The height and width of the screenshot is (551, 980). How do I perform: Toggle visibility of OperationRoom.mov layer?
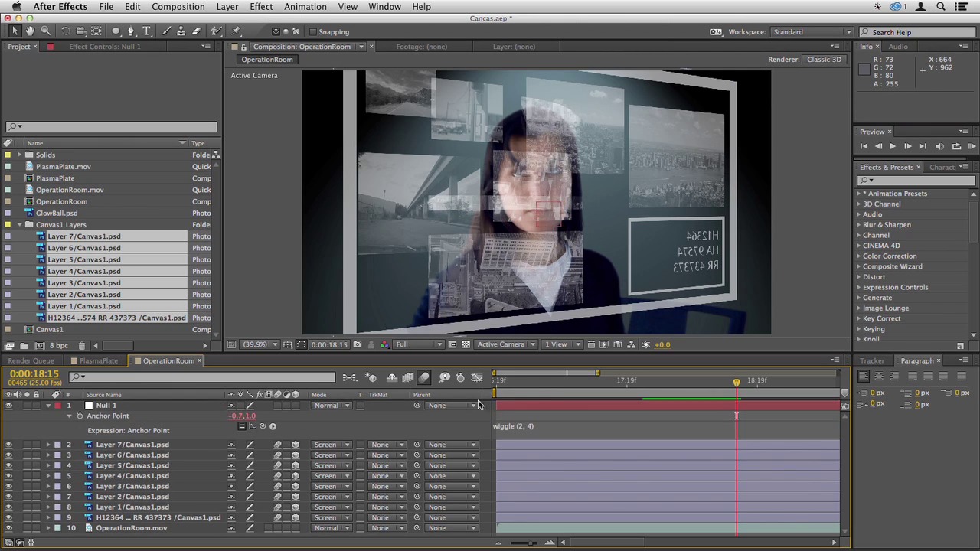(8, 528)
